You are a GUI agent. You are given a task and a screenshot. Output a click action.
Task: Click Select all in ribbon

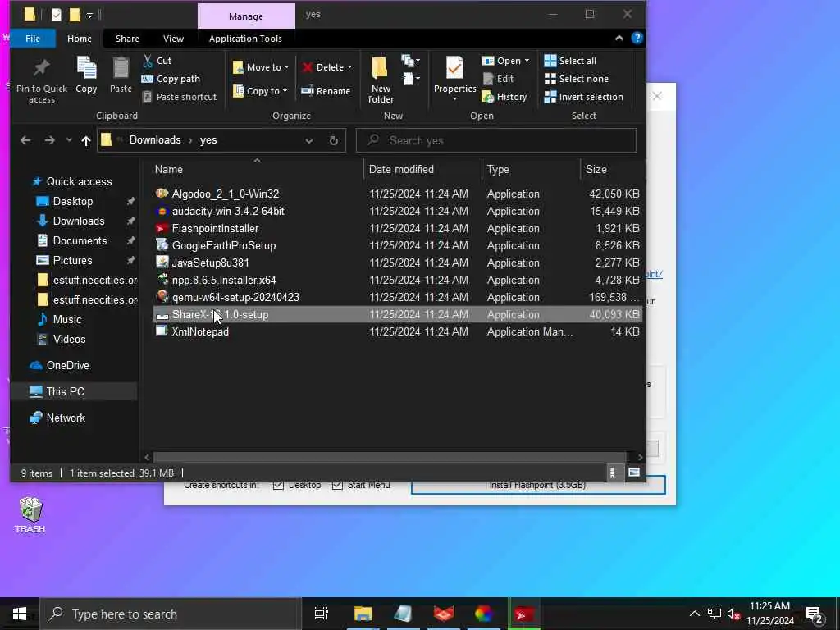point(571,61)
